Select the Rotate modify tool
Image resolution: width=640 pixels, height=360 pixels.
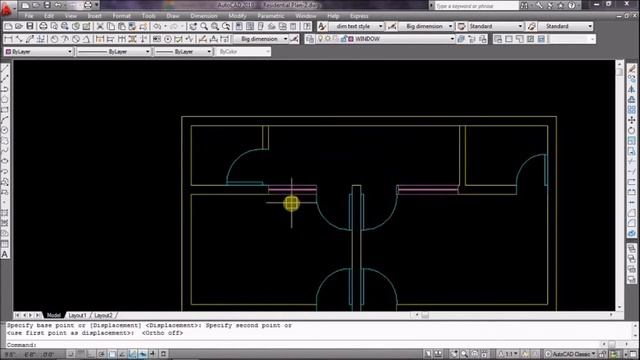631,130
